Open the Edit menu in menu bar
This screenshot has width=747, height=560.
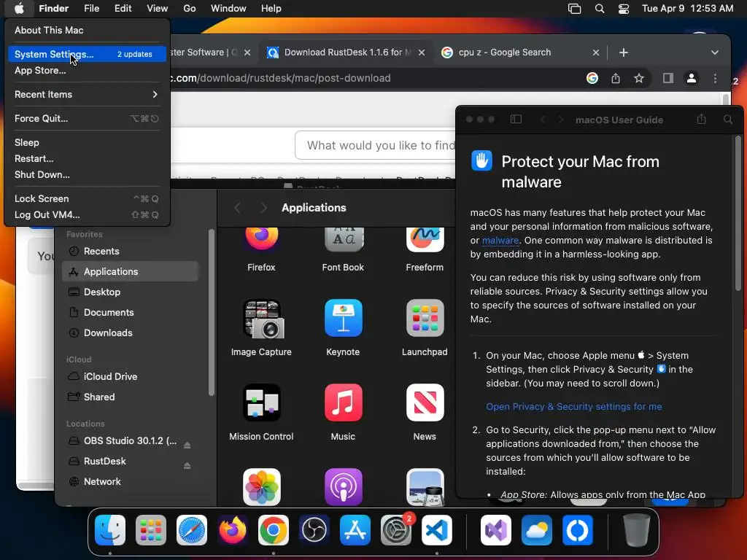[x=123, y=9]
